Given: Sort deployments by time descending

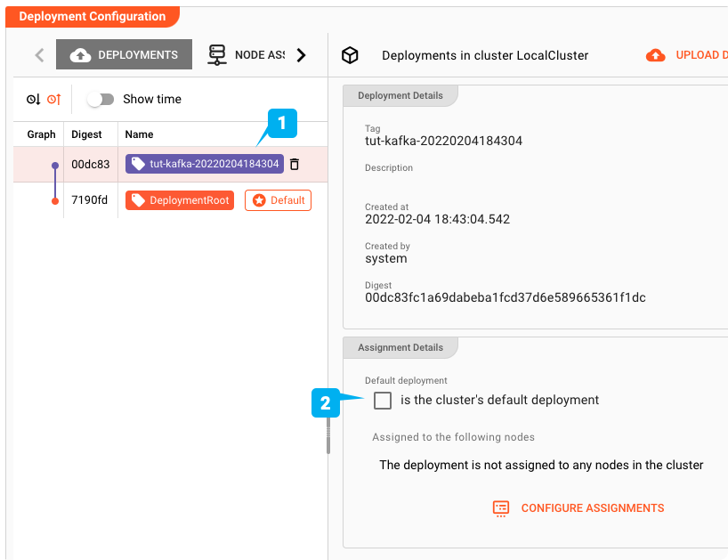Looking at the screenshot, I should click(34, 100).
